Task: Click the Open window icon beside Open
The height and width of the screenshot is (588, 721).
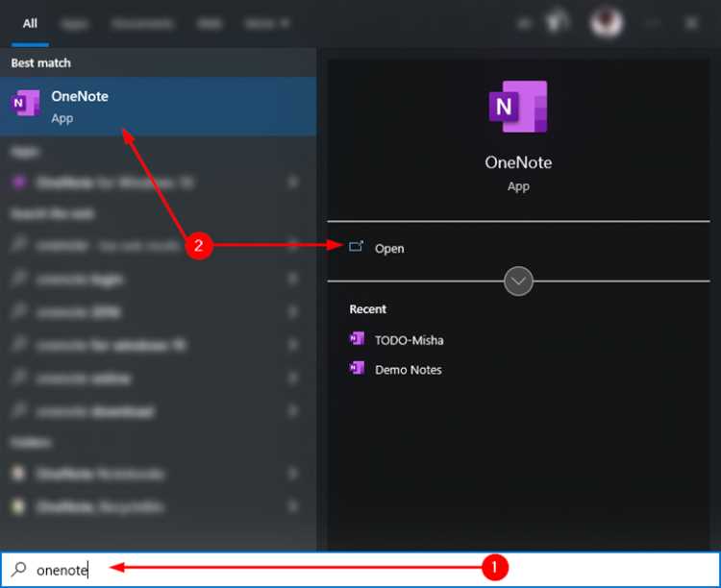Action: click(357, 246)
